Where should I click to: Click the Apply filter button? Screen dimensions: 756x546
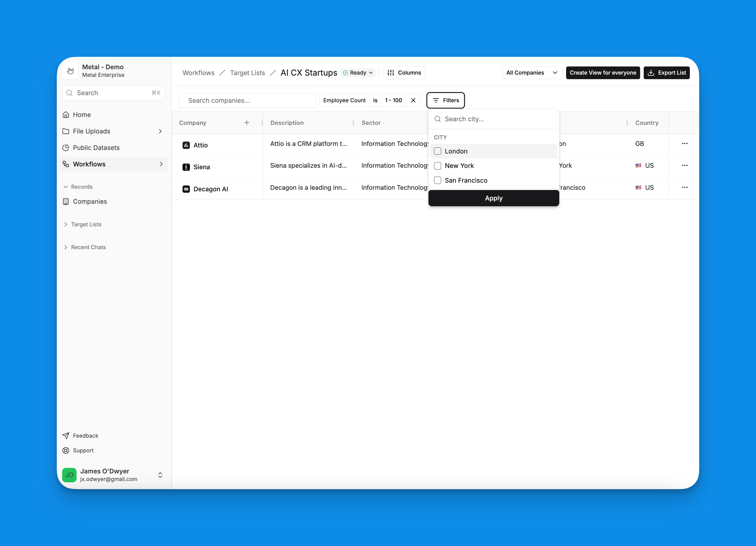tap(494, 198)
